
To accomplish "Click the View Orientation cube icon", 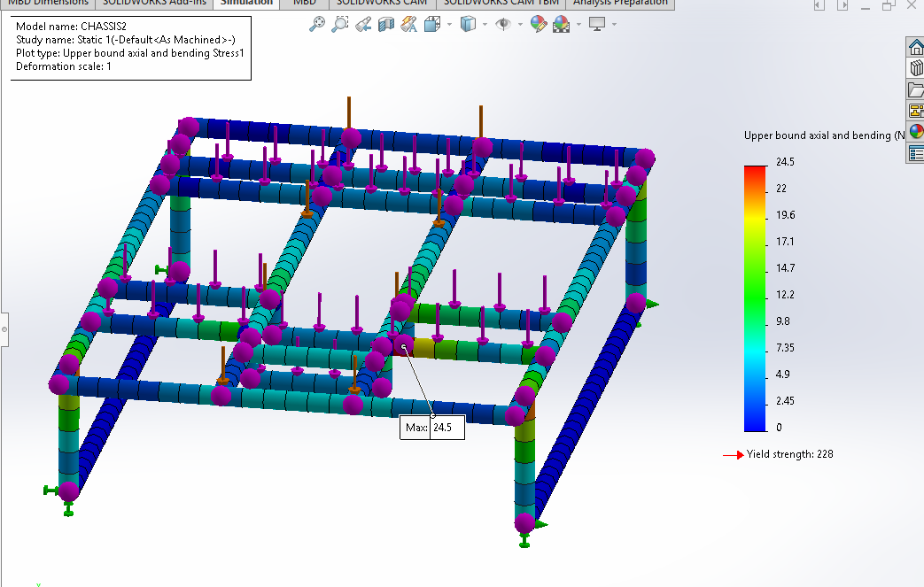I will click(432, 24).
